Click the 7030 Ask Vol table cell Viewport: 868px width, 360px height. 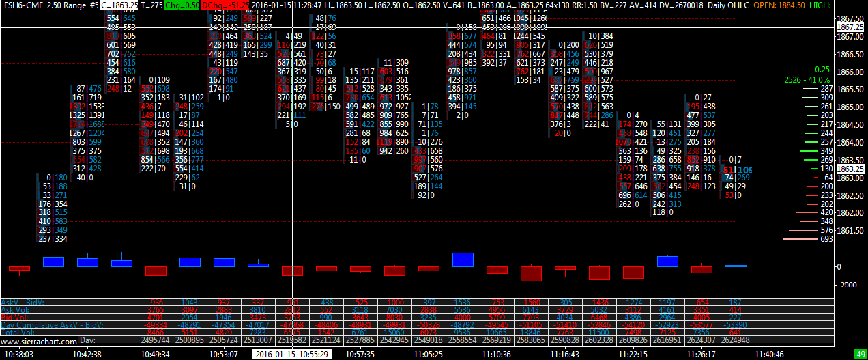pos(395,309)
